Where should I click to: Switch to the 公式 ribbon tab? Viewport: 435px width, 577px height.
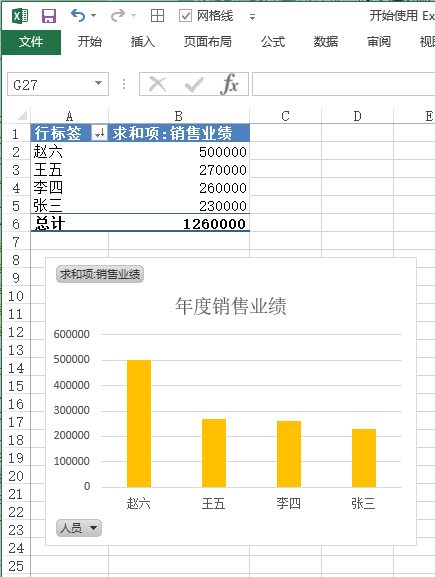pos(273,42)
